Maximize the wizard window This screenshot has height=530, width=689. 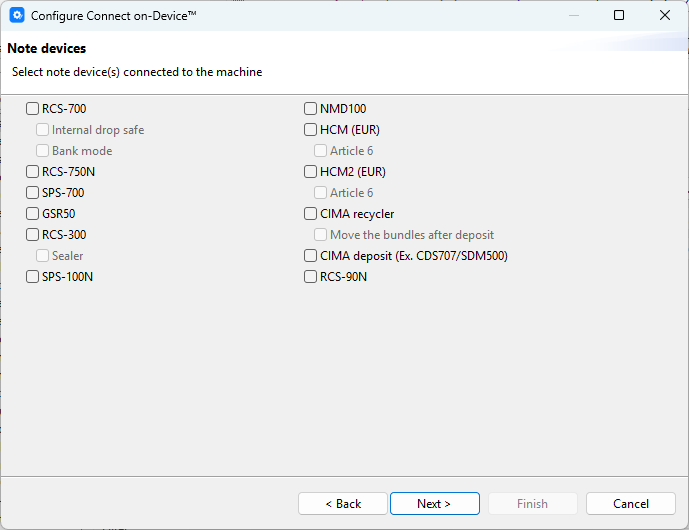click(619, 15)
